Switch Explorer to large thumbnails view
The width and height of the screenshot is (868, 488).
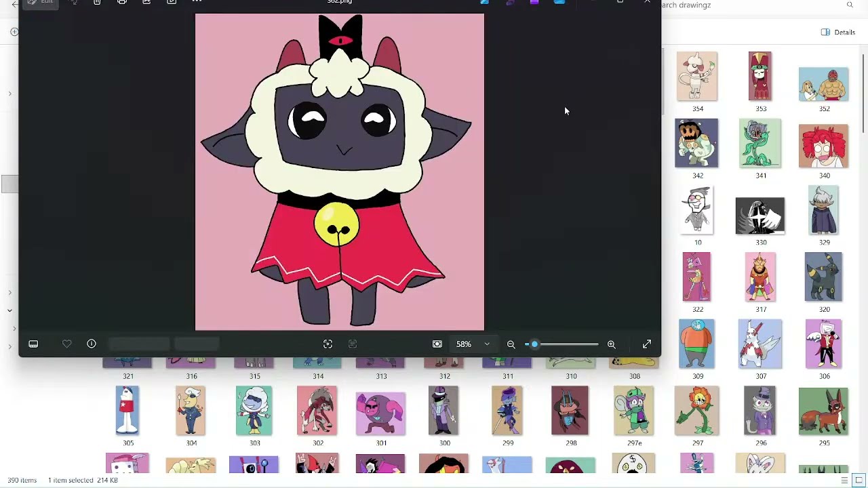(859, 481)
